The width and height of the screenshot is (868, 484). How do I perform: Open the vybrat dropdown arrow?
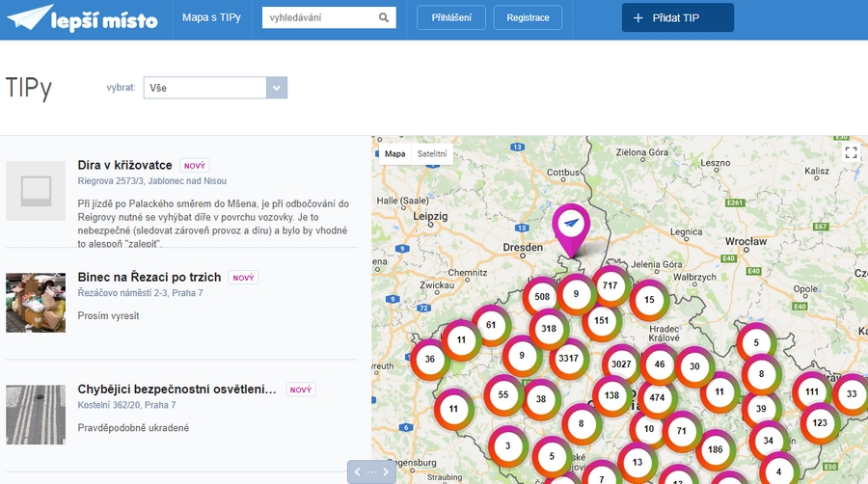(276, 88)
